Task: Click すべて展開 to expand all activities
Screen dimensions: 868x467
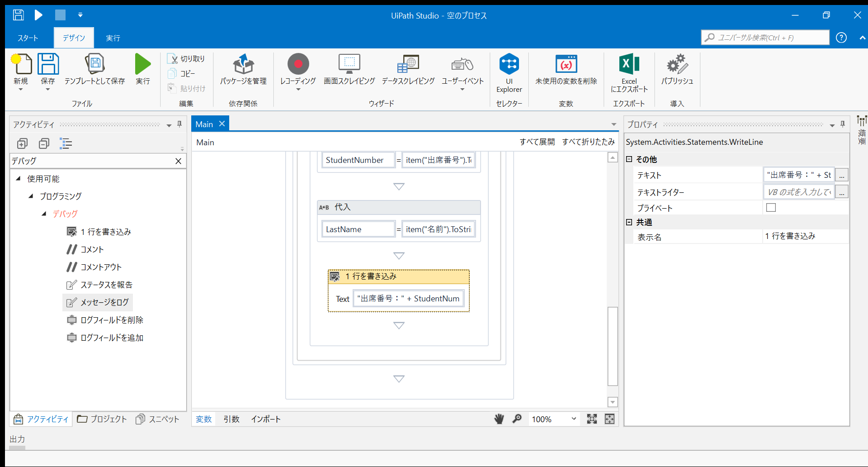Action: coord(538,142)
